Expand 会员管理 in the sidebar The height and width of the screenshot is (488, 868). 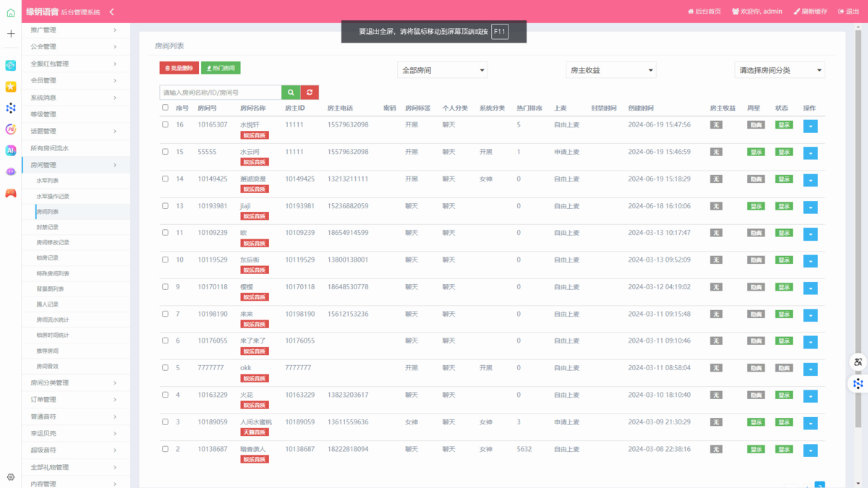tap(75, 80)
